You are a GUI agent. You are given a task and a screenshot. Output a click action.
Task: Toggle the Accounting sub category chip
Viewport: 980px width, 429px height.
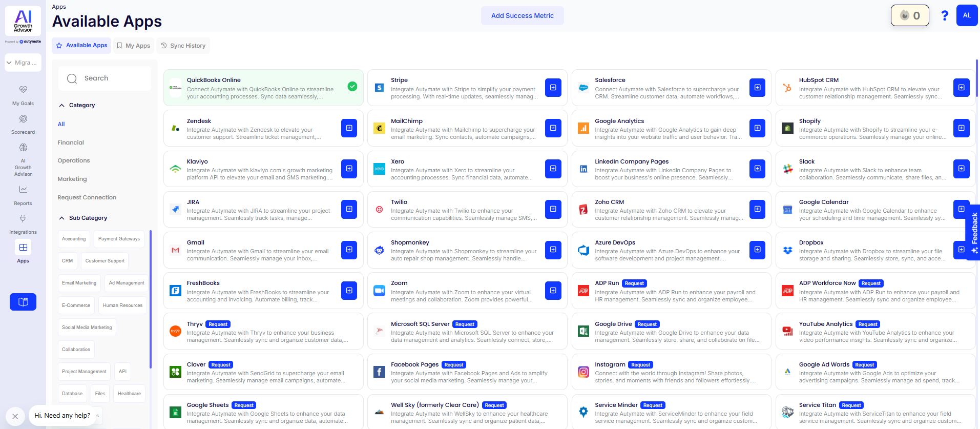pyautogui.click(x=74, y=239)
